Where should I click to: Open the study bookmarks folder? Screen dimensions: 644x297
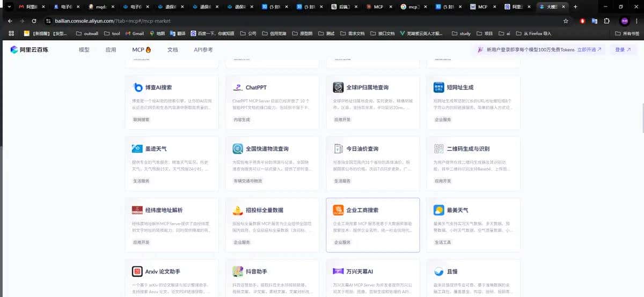click(x=460, y=33)
